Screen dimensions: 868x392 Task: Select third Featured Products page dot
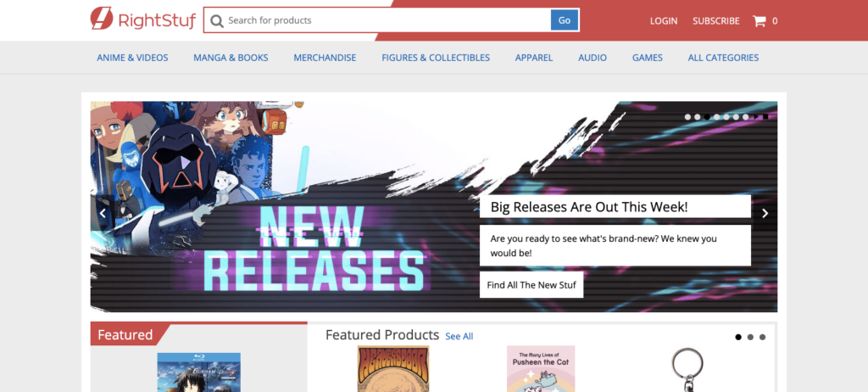pyautogui.click(x=762, y=337)
